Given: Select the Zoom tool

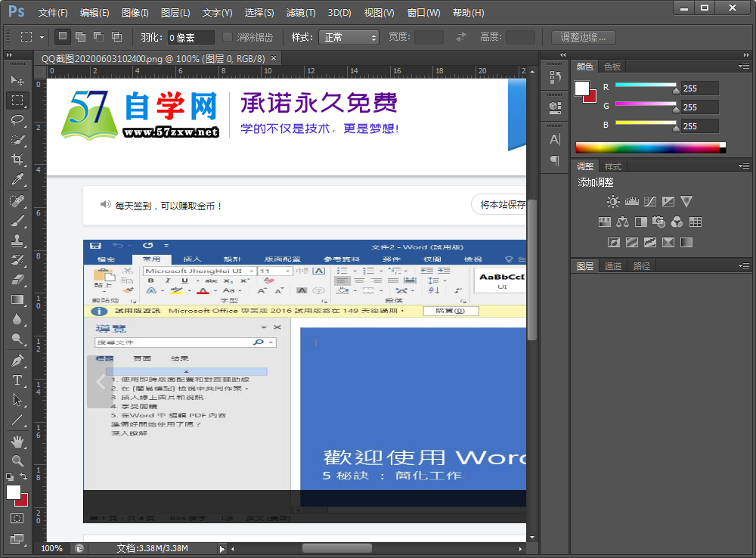Looking at the screenshot, I should tap(17, 462).
